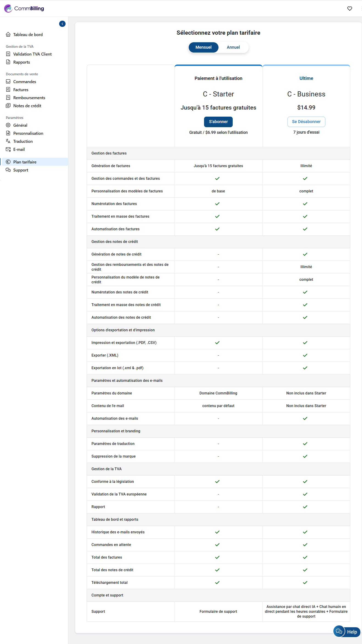Image resolution: width=362 pixels, height=644 pixels.
Task: Click the E-mail envelope icon
Action: tap(8, 149)
